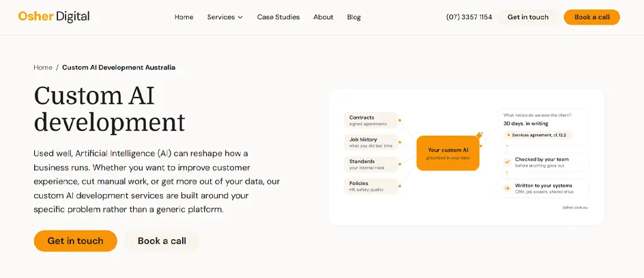The image size is (644, 278).
Task: Expand the Services dropdown in the navigation
Action: coord(224,17)
